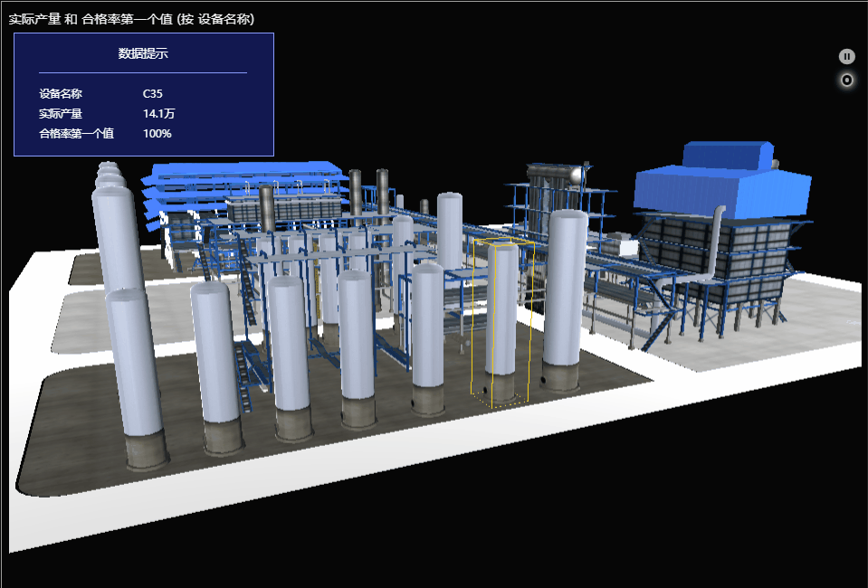This screenshot has width=868, height=588.
Task: Pause the 3D scene rotation
Action: [x=846, y=56]
